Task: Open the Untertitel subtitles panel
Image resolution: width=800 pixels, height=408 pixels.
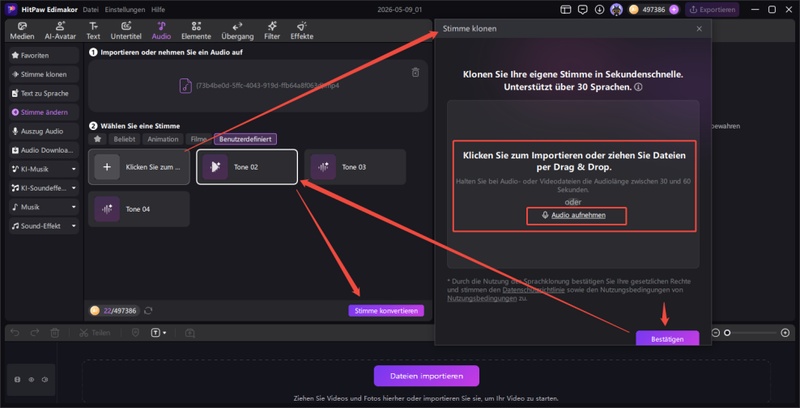Action: tap(126, 31)
